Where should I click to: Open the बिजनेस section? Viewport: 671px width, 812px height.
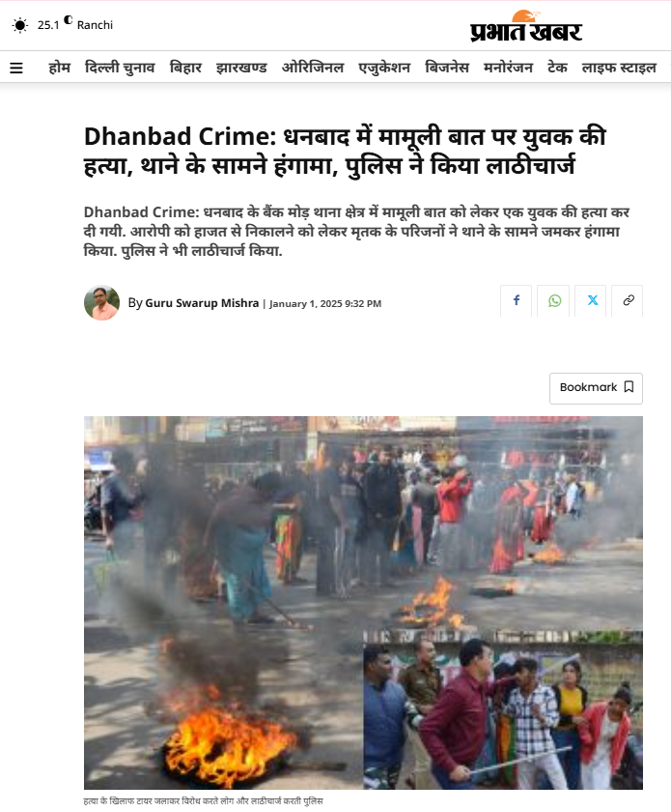447,68
